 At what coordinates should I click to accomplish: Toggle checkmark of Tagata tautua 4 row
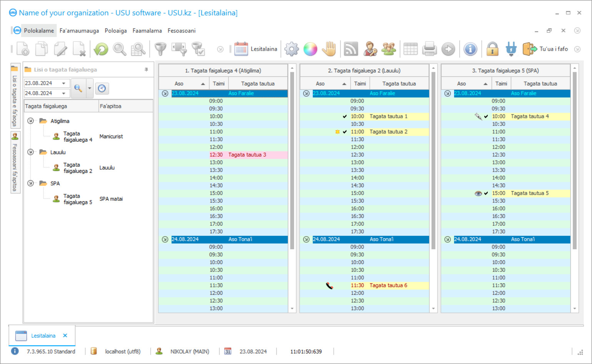pos(486,116)
